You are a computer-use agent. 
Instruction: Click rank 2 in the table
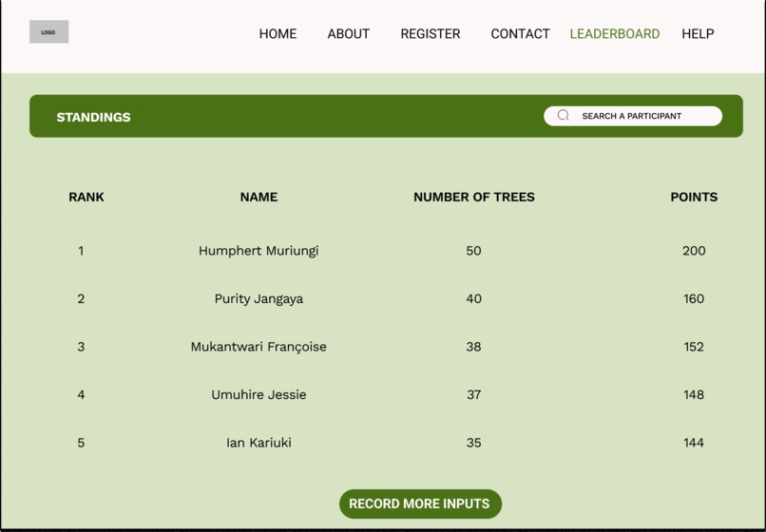(x=81, y=298)
